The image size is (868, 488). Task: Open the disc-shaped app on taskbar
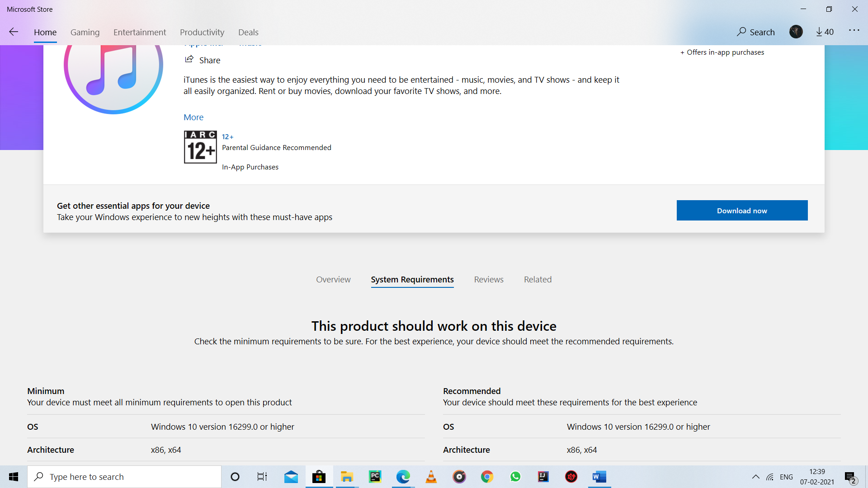459,477
